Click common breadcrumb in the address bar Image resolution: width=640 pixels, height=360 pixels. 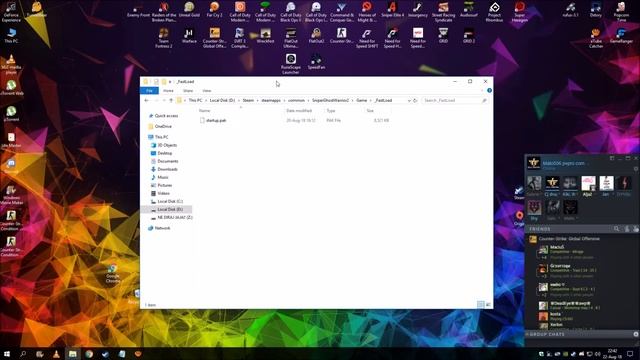[296, 100]
